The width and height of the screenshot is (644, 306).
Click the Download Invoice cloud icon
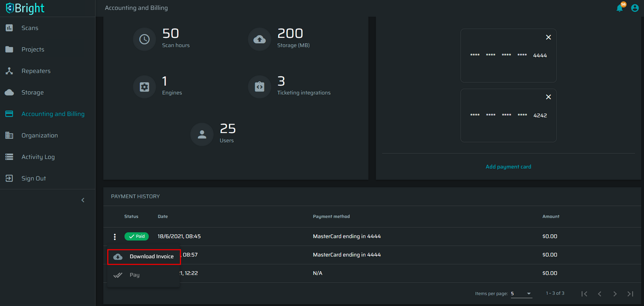(x=118, y=257)
